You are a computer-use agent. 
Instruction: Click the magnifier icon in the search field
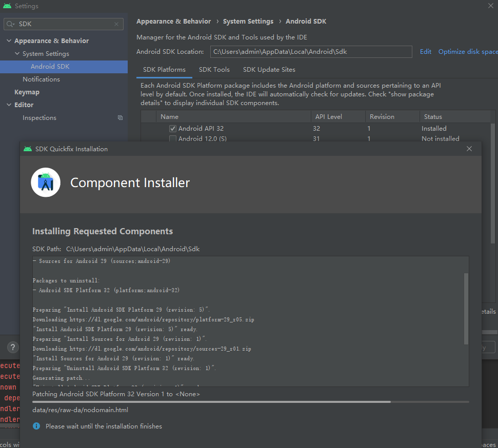coord(10,24)
